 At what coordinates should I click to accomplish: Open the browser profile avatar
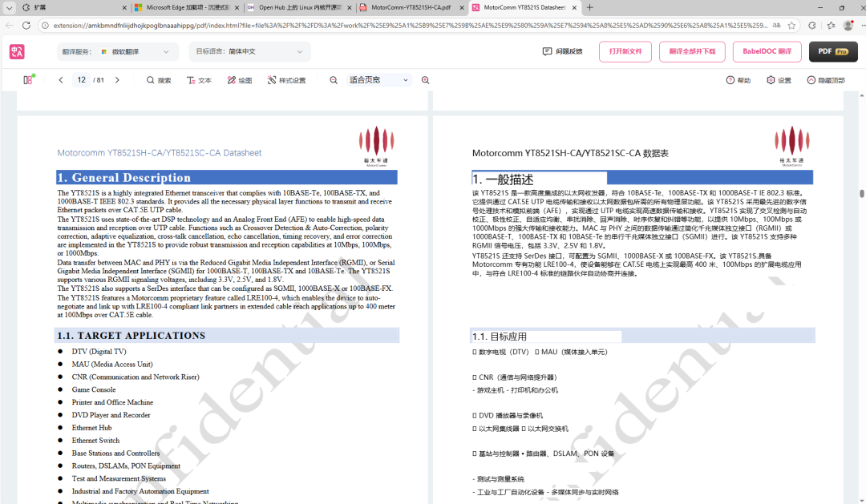click(x=849, y=26)
